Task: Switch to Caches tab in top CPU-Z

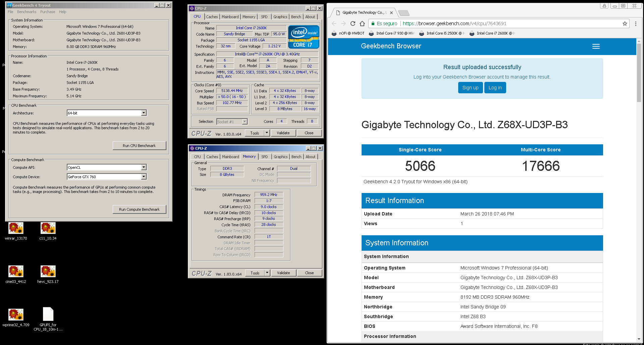Action: click(x=212, y=17)
